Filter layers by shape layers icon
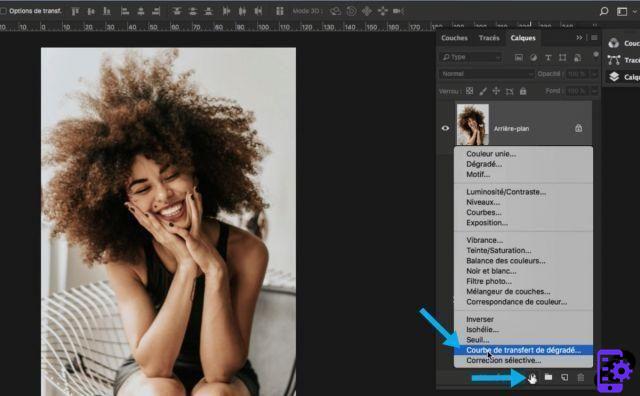The image size is (640, 396). click(x=563, y=58)
